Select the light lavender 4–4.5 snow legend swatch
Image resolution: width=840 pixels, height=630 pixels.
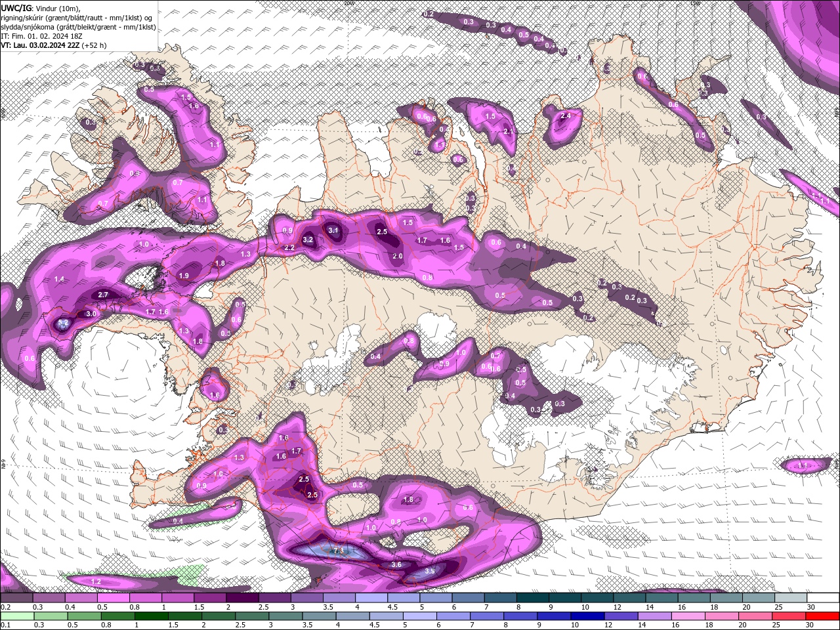pos(371,598)
